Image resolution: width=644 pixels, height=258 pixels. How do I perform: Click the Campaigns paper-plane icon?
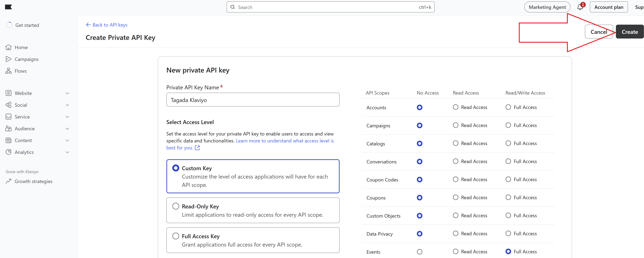click(8, 59)
